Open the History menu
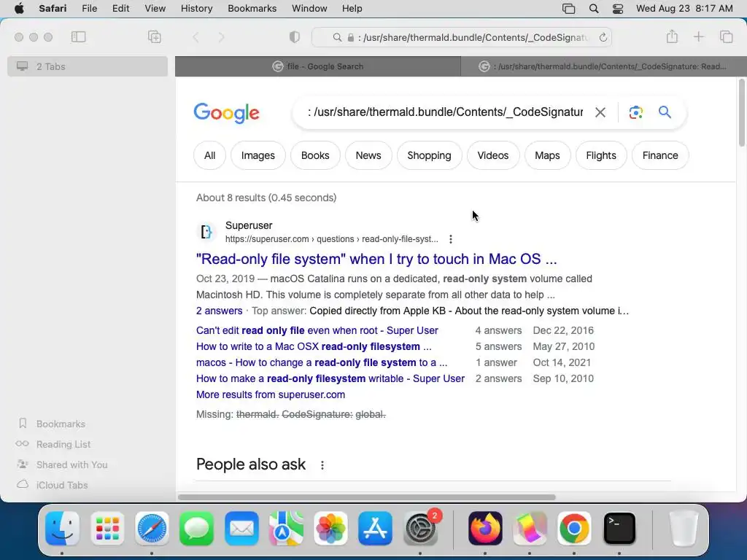Screen dimensions: 747x560 (x=196, y=9)
